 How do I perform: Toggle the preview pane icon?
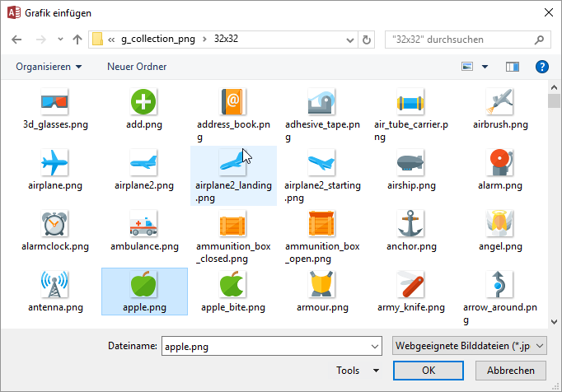click(513, 67)
